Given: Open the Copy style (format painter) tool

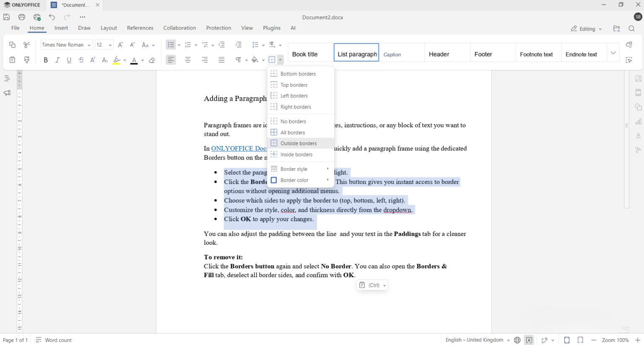Looking at the screenshot, I should pos(26,60).
